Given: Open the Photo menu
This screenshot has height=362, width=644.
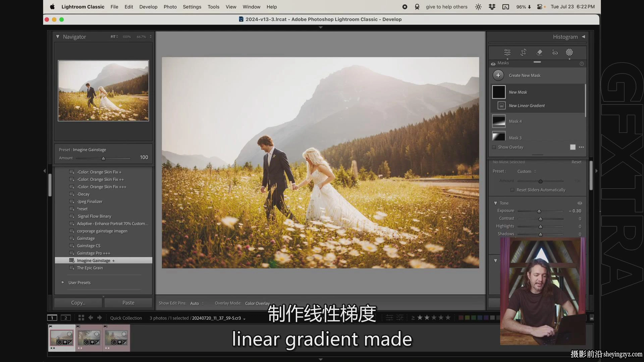Looking at the screenshot, I should (170, 7).
